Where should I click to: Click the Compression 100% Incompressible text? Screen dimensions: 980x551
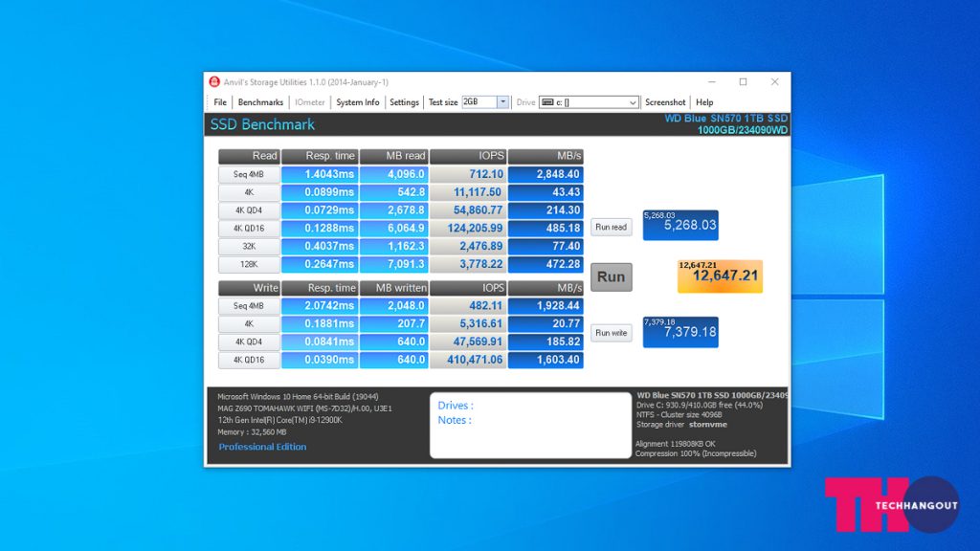click(696, 453)
